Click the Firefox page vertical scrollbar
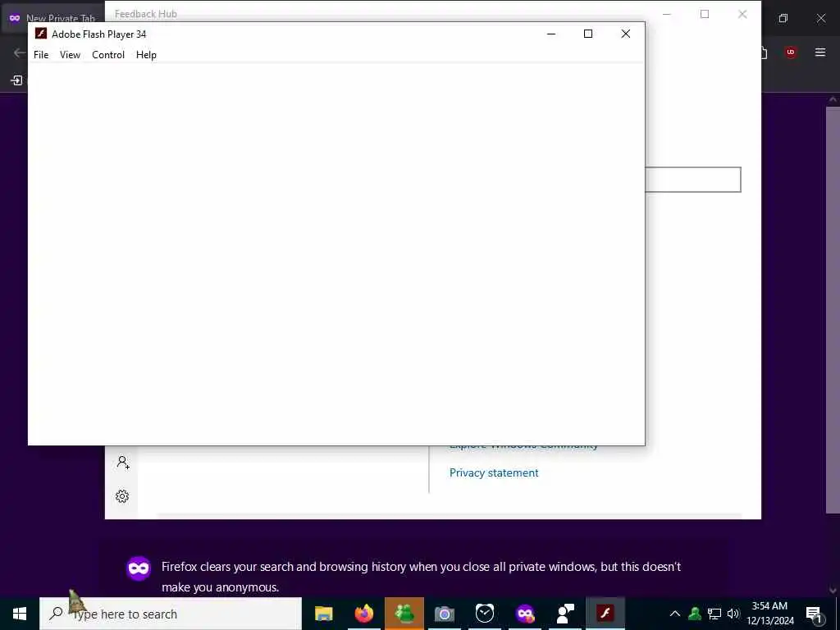The width and height of the screenshot is (840, 630). (833, 309)
